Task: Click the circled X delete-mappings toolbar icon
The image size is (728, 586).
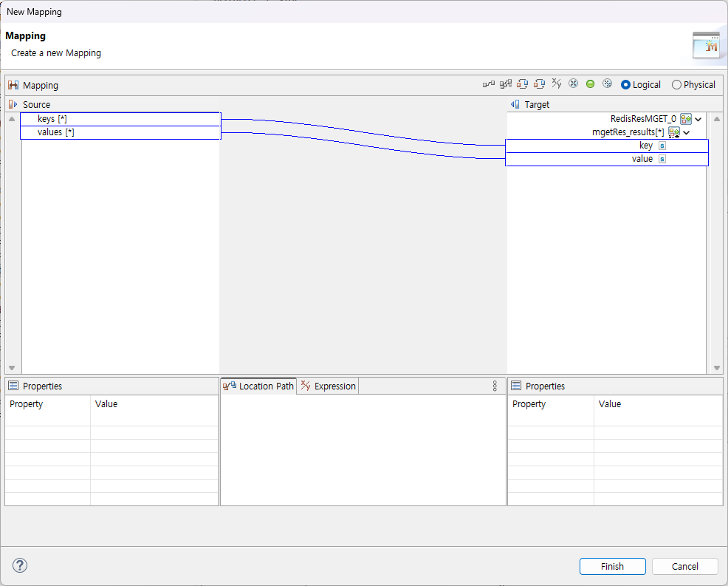Action: click(x=573, y=84)
